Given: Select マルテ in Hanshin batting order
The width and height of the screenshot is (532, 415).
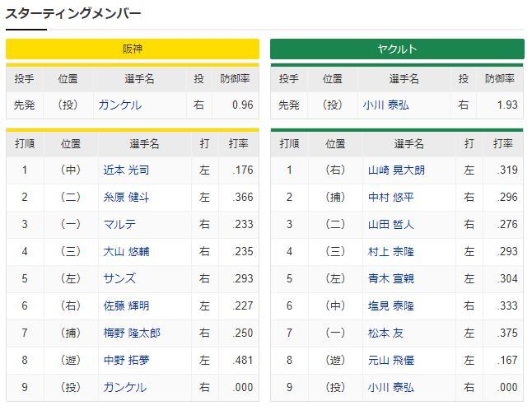Looking at the screenshot, I should [119, 224].
